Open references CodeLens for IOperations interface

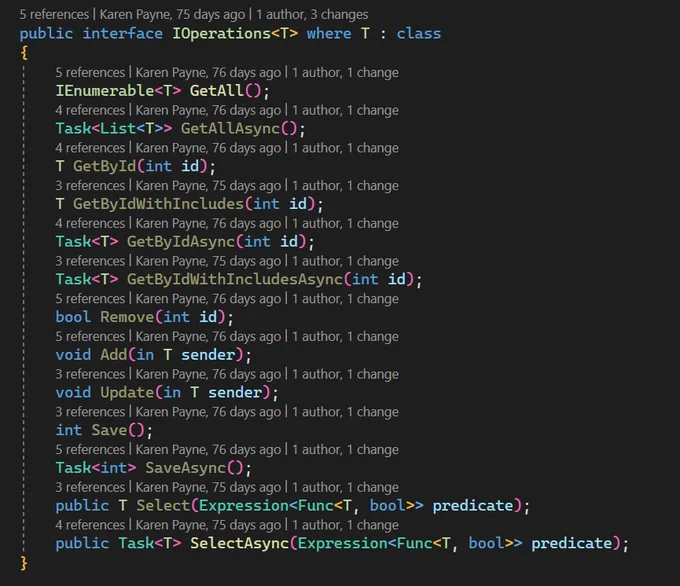coord(54,14)
